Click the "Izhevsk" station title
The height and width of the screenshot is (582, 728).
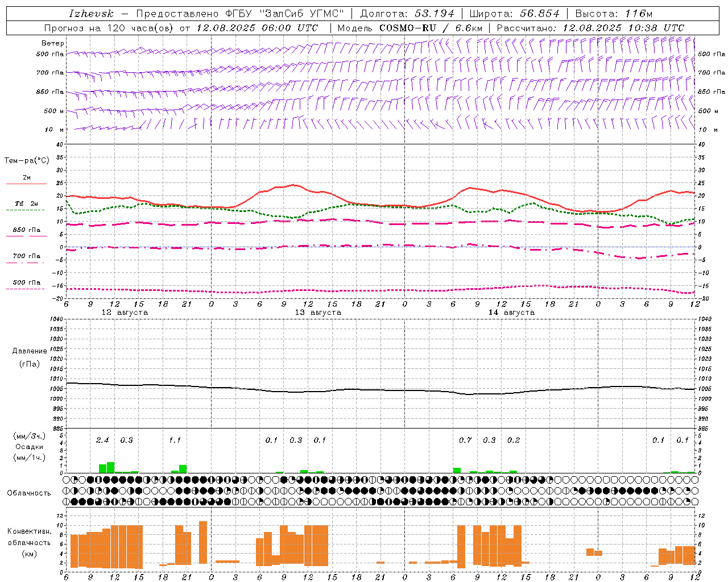(91, 14)
